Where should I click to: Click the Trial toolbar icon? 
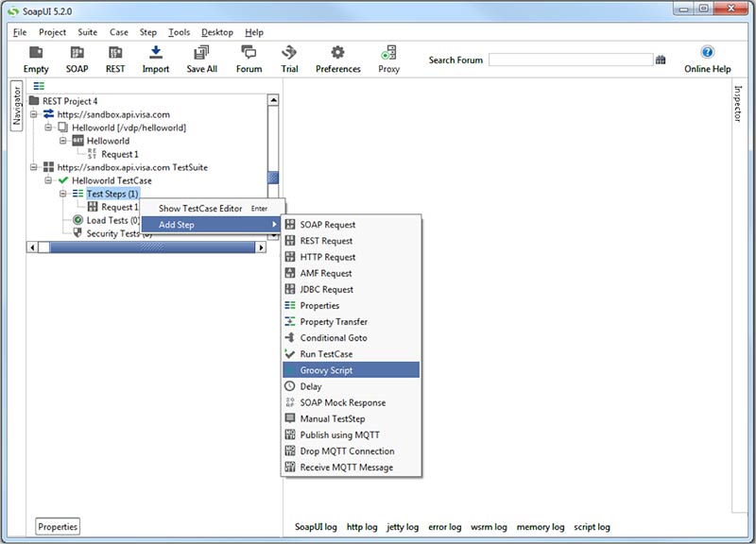[289, 53]
